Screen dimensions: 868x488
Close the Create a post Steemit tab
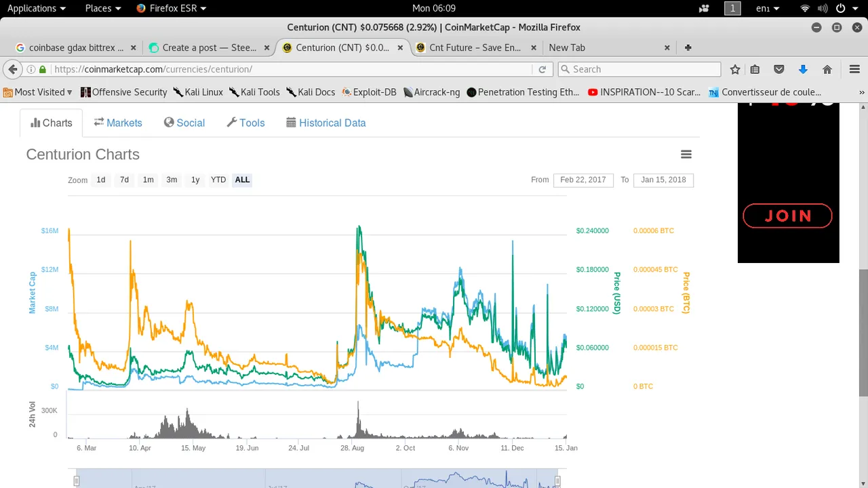click(267, 47)
